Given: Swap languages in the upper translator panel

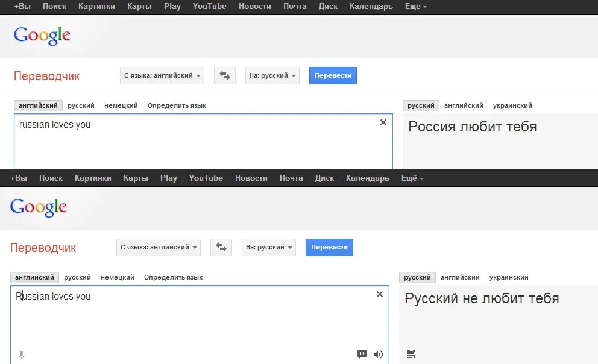Looking at the screenshot, I should click(x=225, y=75).
